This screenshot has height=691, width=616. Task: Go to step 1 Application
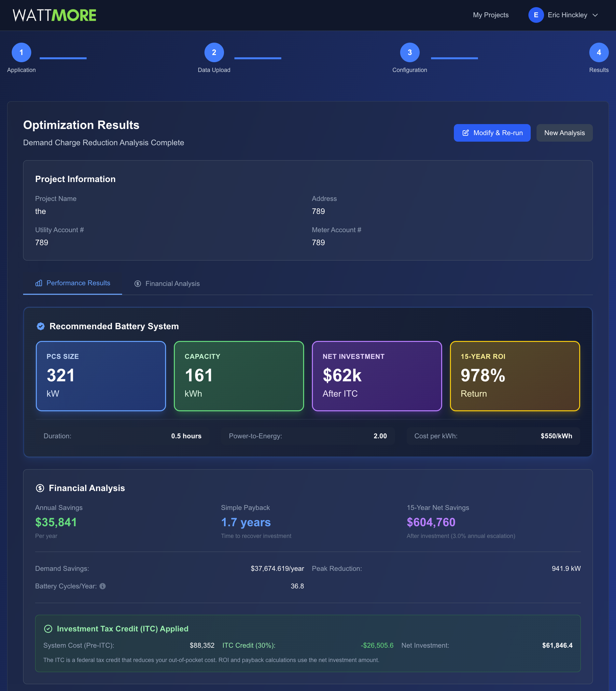(21, 52)
